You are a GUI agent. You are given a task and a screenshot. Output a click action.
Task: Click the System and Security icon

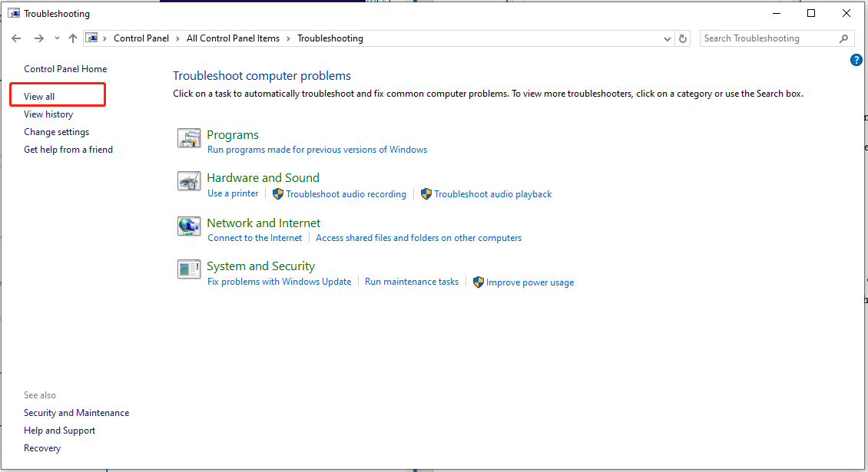[x=189, y=269]
